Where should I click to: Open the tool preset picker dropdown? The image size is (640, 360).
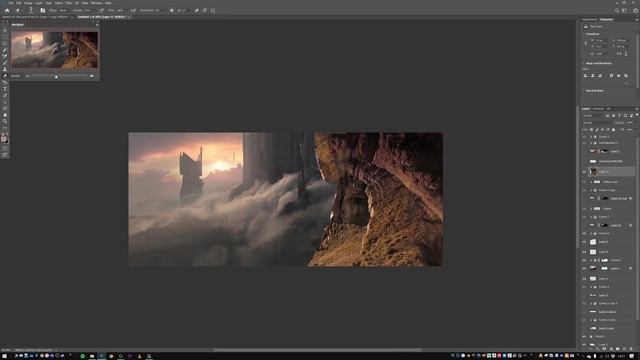tap(18, 10)
